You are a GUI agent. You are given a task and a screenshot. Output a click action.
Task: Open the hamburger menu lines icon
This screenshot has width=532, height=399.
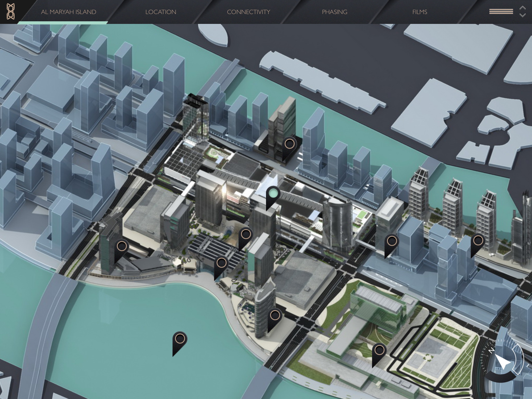pos(501,11)
